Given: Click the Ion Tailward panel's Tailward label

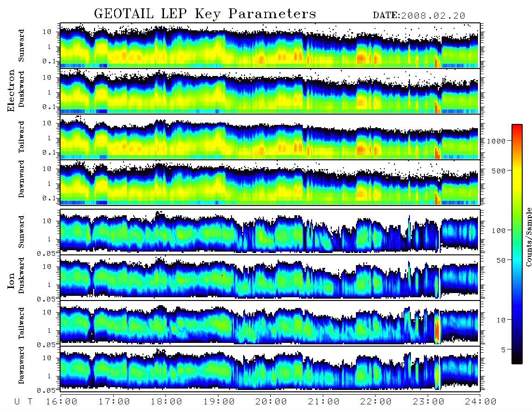Looking at the screenshot, I should click(21, 323).
